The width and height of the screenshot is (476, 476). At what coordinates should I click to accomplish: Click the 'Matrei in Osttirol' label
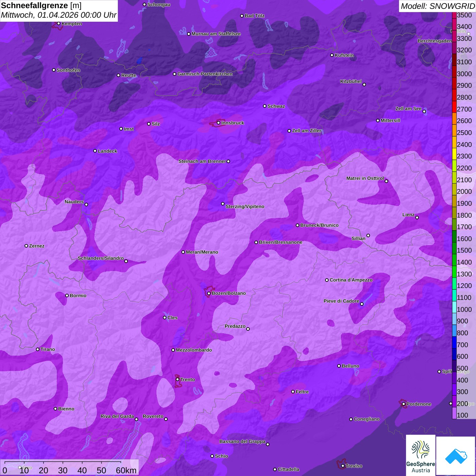coord(365,178)
